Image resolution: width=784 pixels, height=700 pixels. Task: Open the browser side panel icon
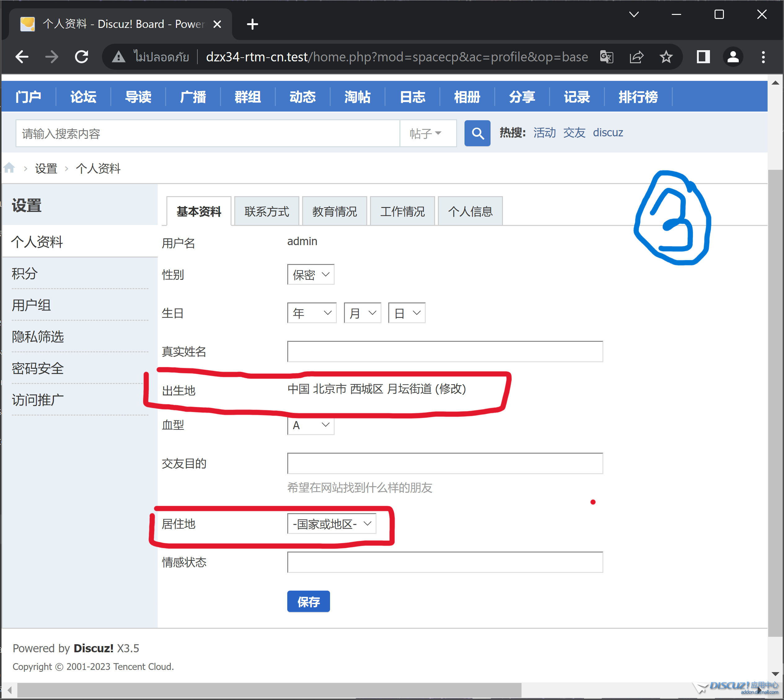point(703,57)
